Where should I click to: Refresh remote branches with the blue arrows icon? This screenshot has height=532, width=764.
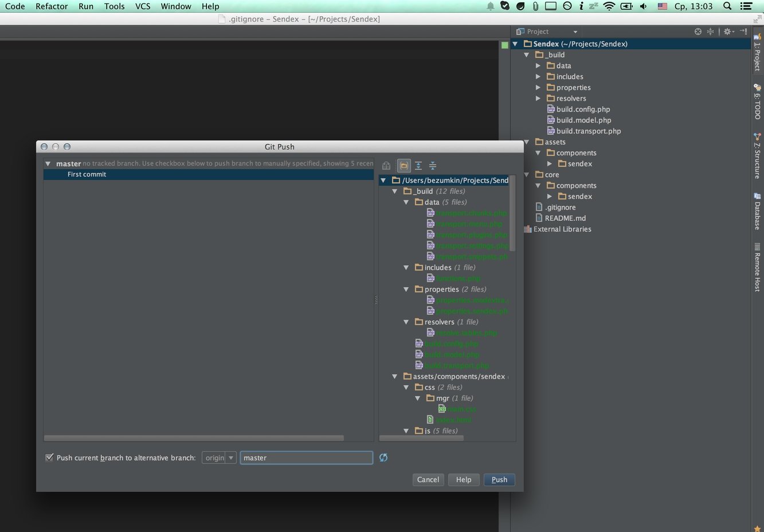pyautogui.click(x=383, y=457)
